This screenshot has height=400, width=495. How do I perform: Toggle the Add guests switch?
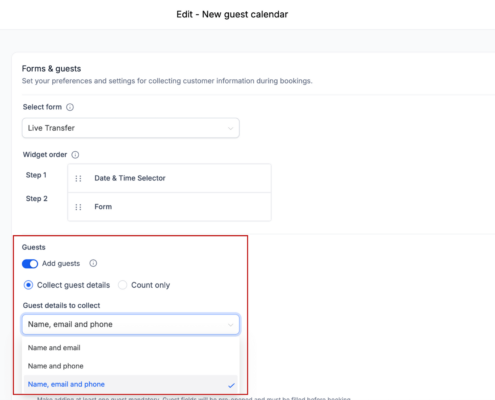point(30,264)
